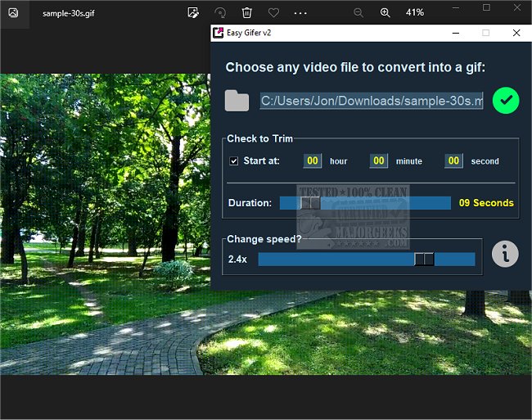Viewport: 532px width, 420px height.
Task: Zoom out in Photos viewer
Action: (x=358, y=13)
